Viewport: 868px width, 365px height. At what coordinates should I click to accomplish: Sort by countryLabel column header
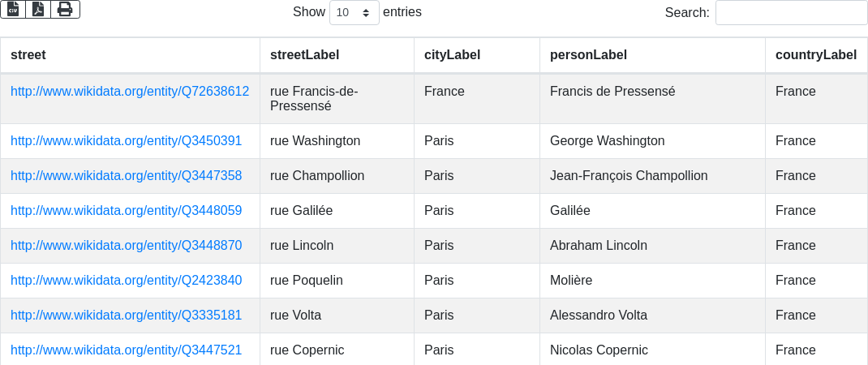[x=815, y=55]
